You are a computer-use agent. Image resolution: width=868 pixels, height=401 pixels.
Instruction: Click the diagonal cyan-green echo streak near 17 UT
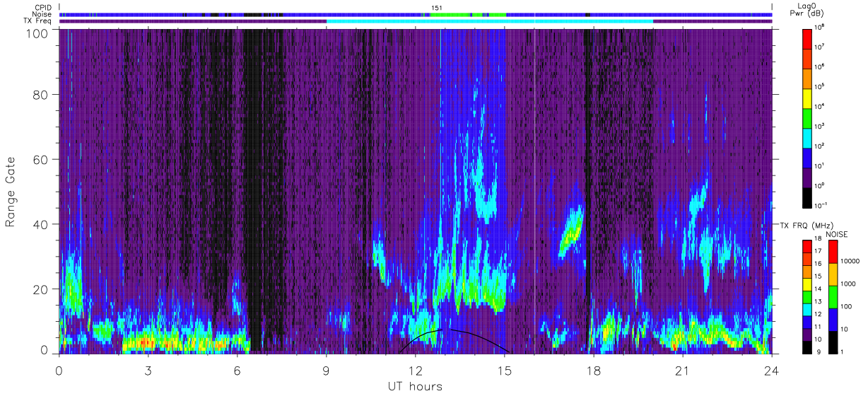click(x=570, y=231)
